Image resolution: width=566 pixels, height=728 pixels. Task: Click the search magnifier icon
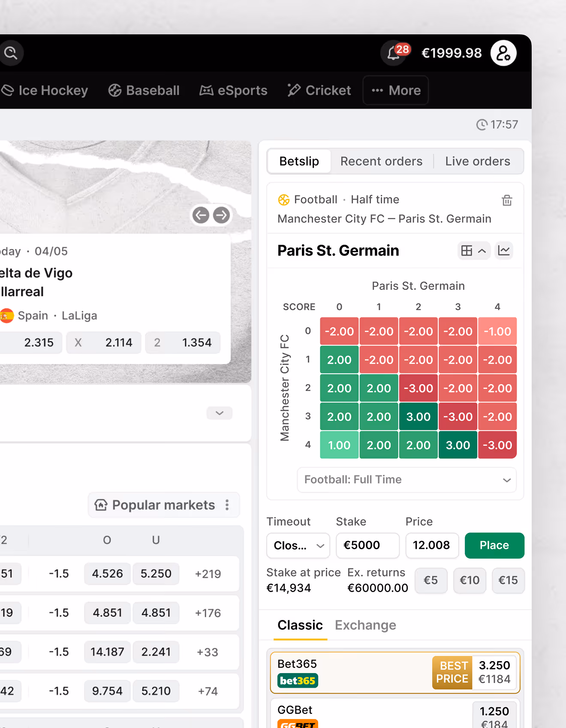click(10, 53)
